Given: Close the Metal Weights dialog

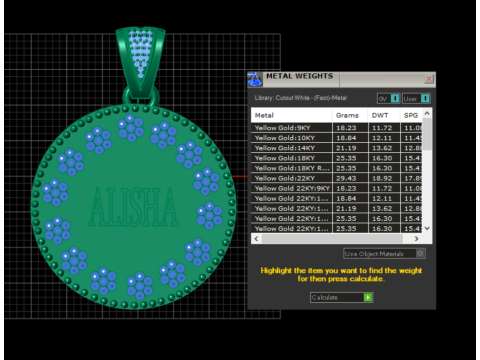Looking at the screenshot, I should (x=429, y=79).
